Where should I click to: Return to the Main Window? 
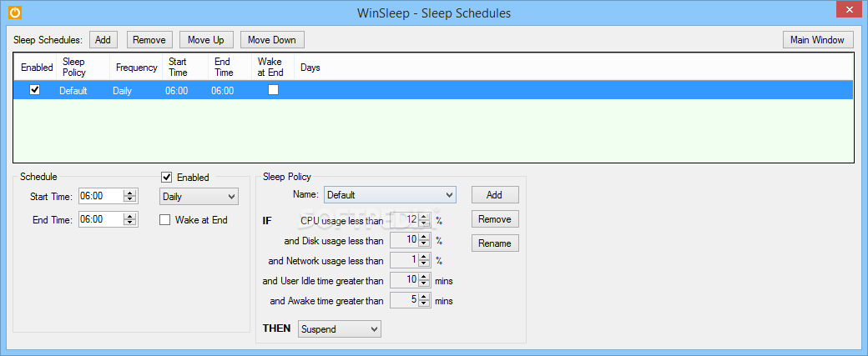(817, 40)
